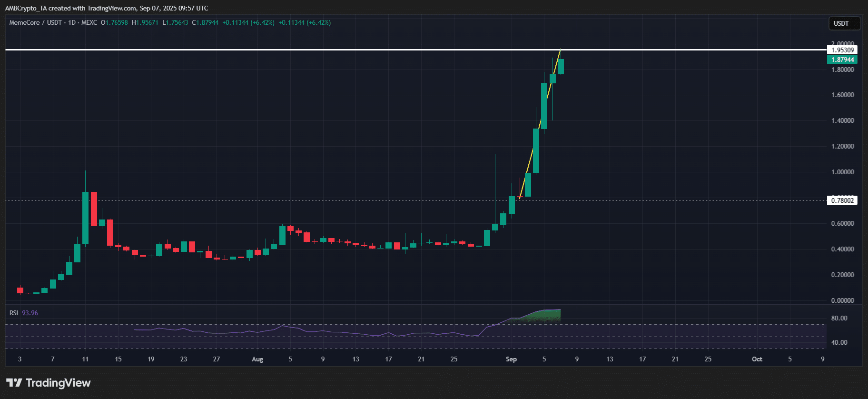The image size is (868, 399).
Task: Click the latest green candle
Action: [561, 67]
